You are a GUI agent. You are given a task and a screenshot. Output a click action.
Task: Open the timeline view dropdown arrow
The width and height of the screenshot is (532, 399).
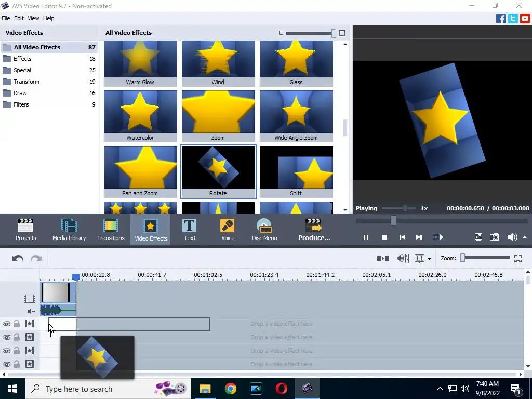(x=429, y=259)
